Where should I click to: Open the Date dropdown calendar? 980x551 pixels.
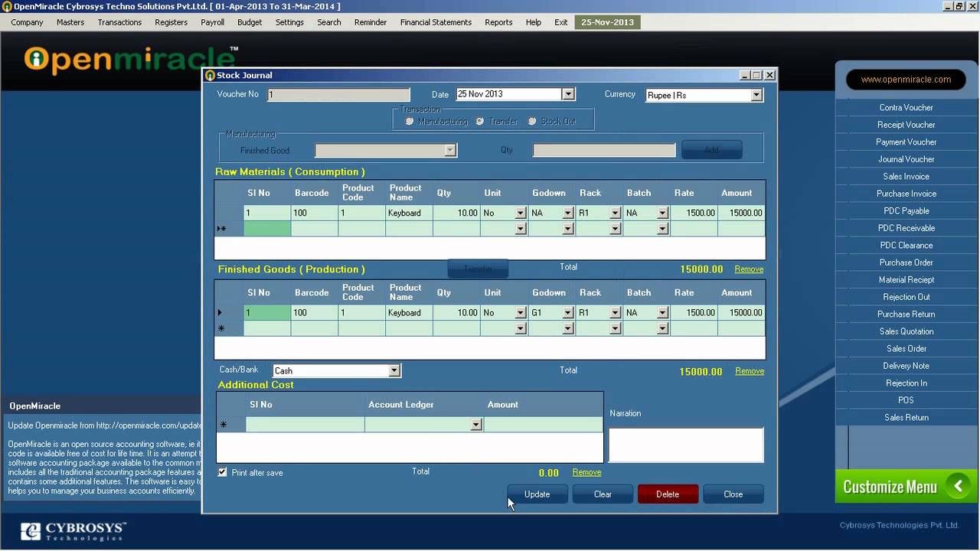coord(568,94)
